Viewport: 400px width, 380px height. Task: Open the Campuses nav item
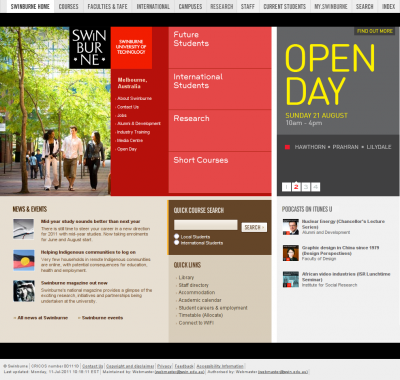(x=190, y=6)
